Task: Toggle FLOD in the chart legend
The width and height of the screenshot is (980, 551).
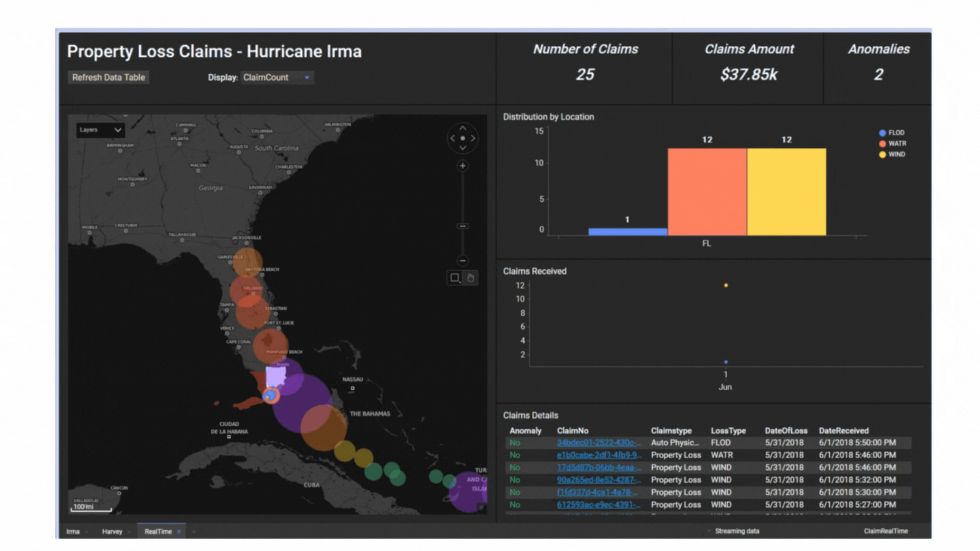Action: 892,133
